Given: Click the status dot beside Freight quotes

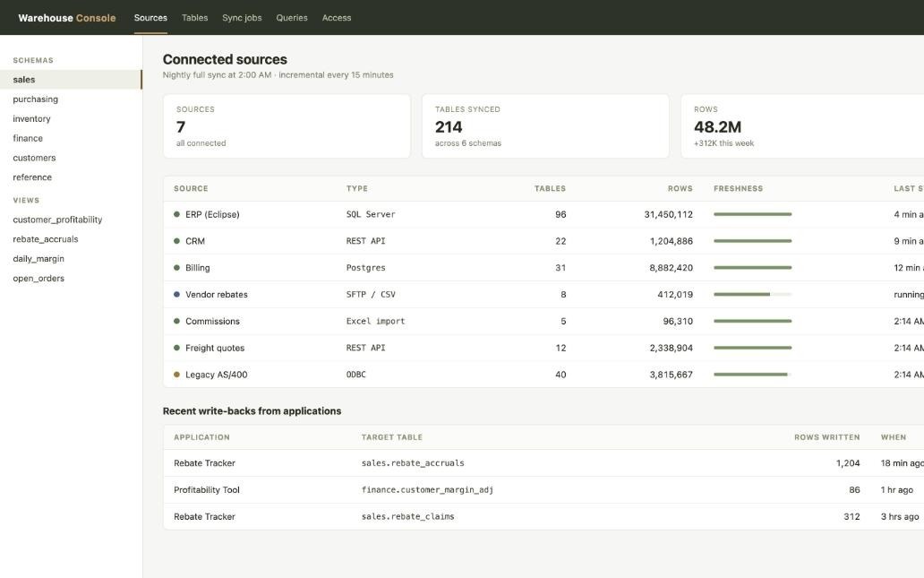Looking at the screenshot, I should click(176, 348).
